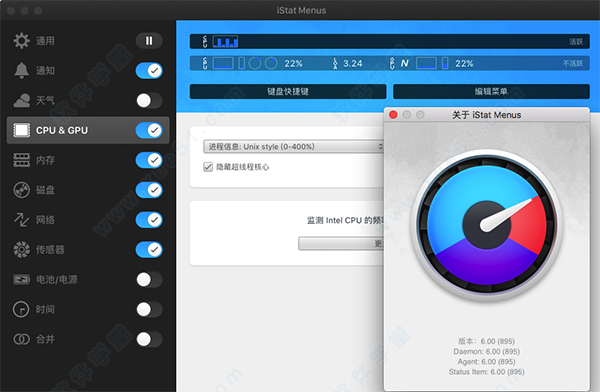
Task: Click the linked rings icon beside 合并
Action: (x=21, y=339)
